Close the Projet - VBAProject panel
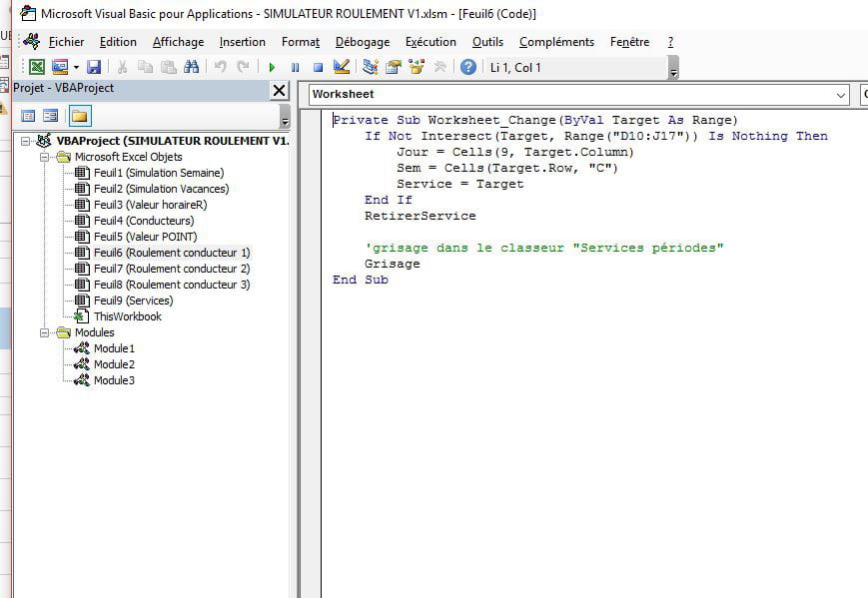The image size is (868, 598). click(x=280, y=90)
